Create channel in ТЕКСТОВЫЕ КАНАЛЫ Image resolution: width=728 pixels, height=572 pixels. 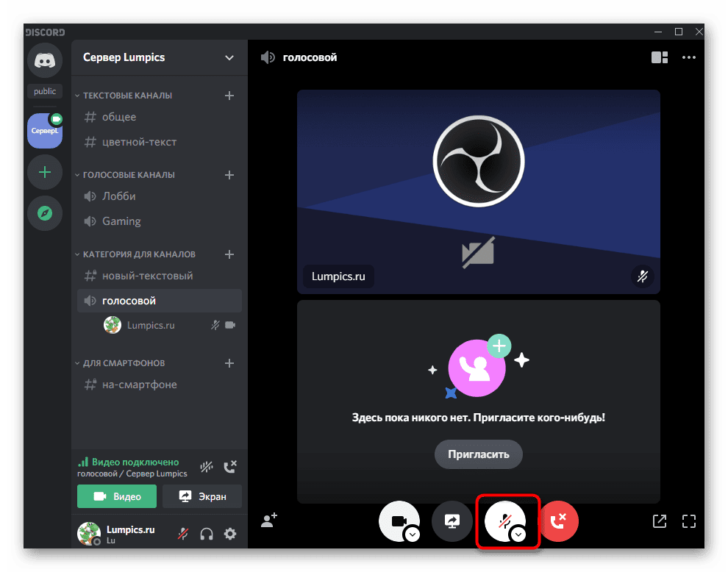[229, 96]
